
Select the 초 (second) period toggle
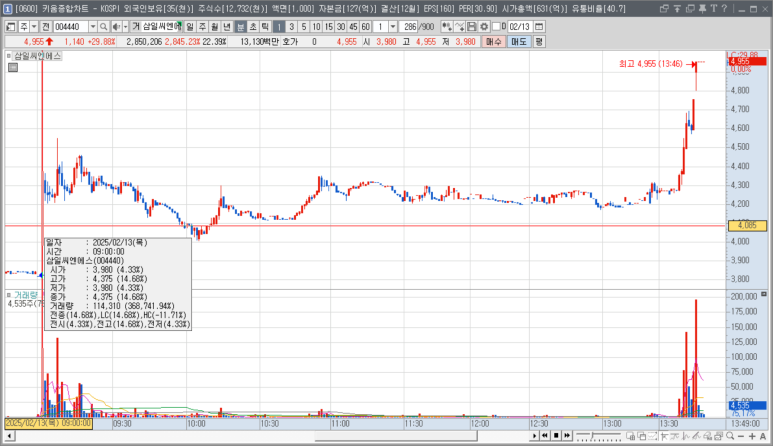[x=252, y=27]
